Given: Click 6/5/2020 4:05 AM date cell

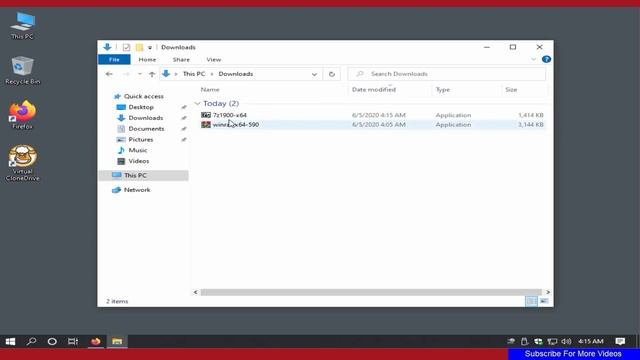Looking at the screenshot, I should 378,124.
